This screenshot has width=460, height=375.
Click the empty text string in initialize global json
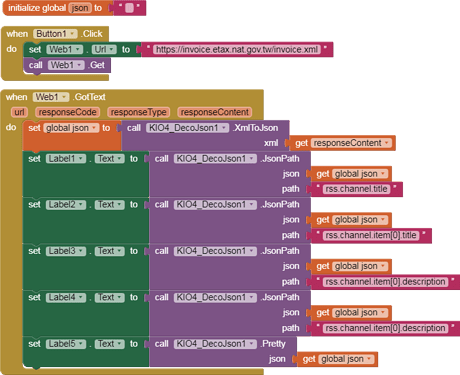129,8
